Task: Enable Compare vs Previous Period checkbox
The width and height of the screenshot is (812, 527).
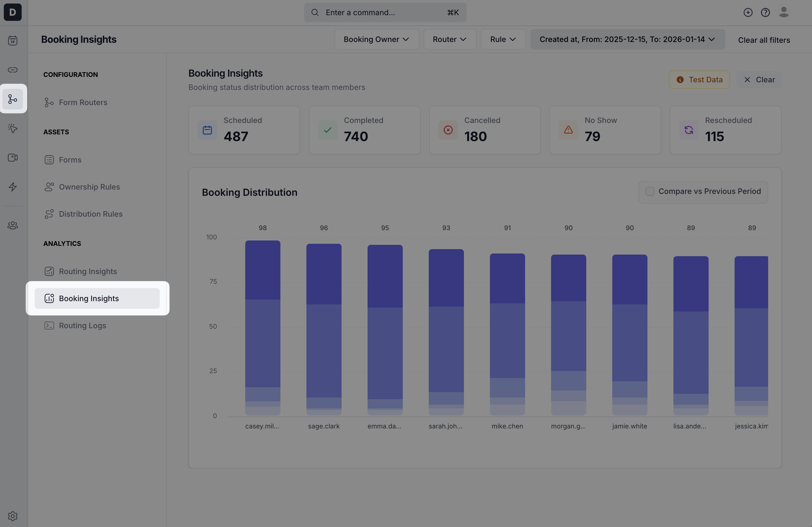Action: point(650,191)
